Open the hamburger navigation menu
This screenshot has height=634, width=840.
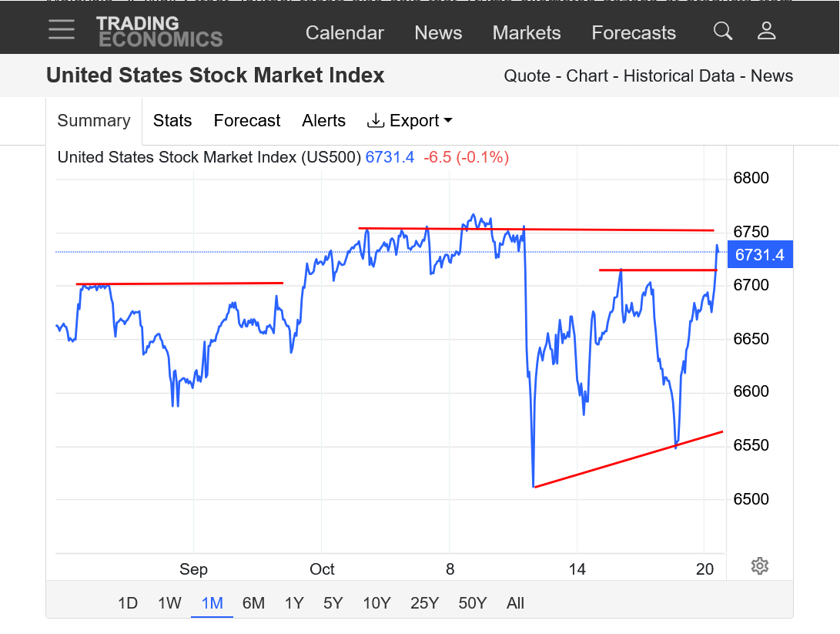pyautogui.click(x=62, y=30)
